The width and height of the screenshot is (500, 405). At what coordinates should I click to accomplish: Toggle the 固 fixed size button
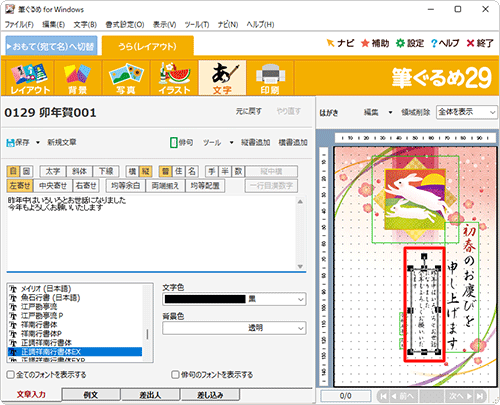26,171
